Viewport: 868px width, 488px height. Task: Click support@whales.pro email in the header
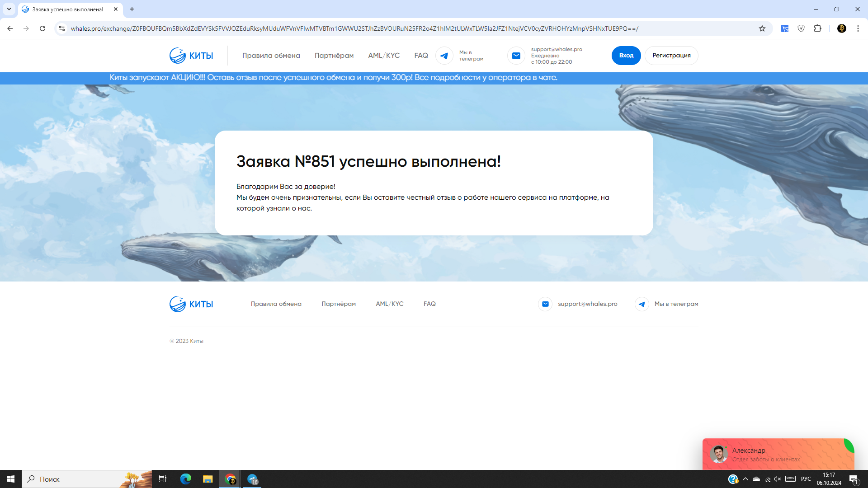[557, 49]
